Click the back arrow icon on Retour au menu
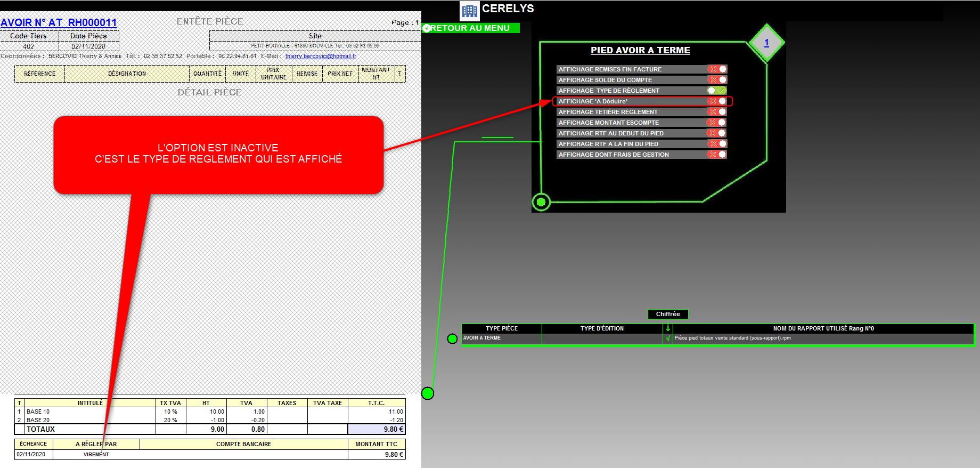Viewport: 980px width, 468px height. click(x=427, y=28)
